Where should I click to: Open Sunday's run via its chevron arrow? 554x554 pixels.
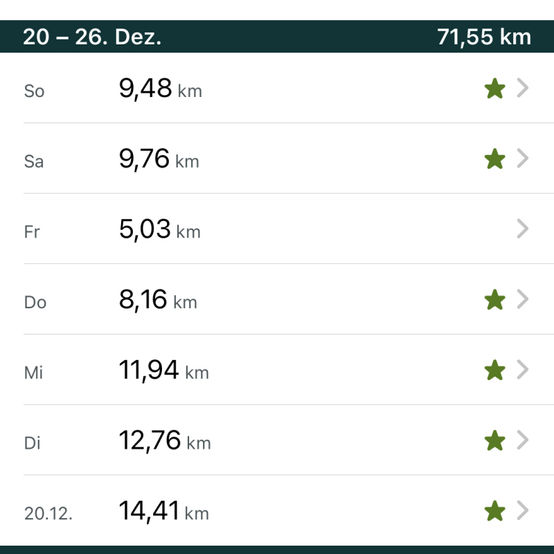click(x=523, y=88)
